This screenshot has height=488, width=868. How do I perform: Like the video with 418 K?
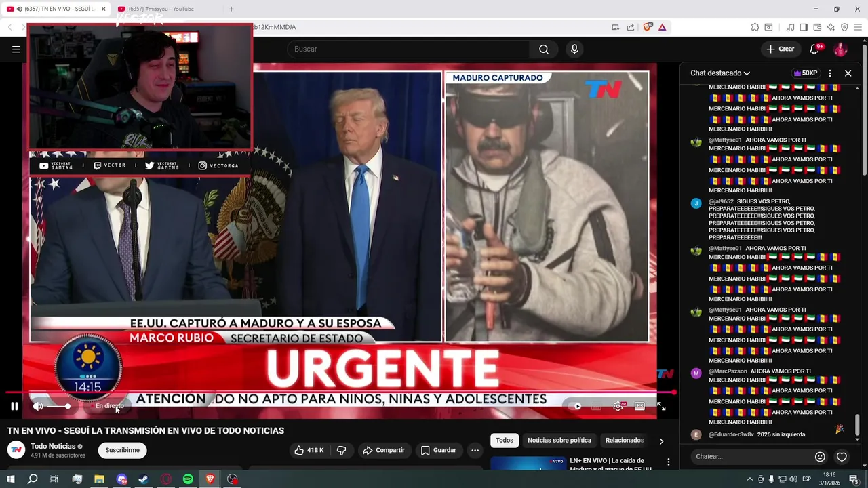point(309,450)
